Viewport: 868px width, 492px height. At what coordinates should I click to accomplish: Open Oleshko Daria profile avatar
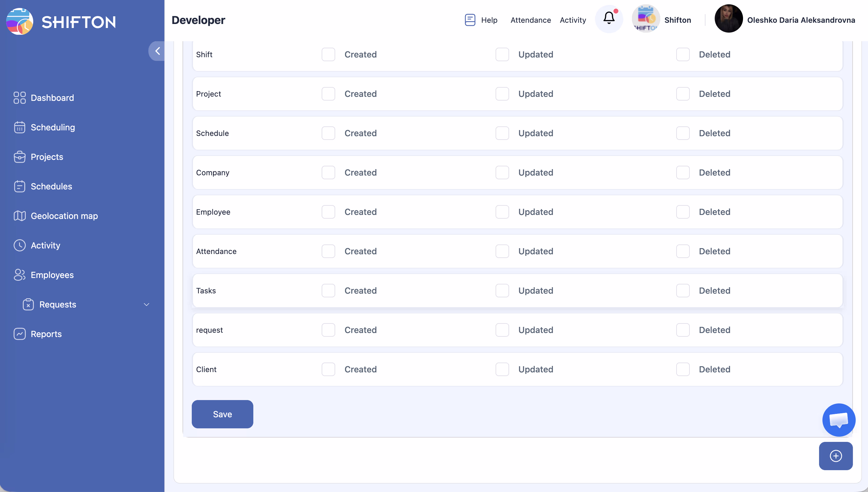728,19
